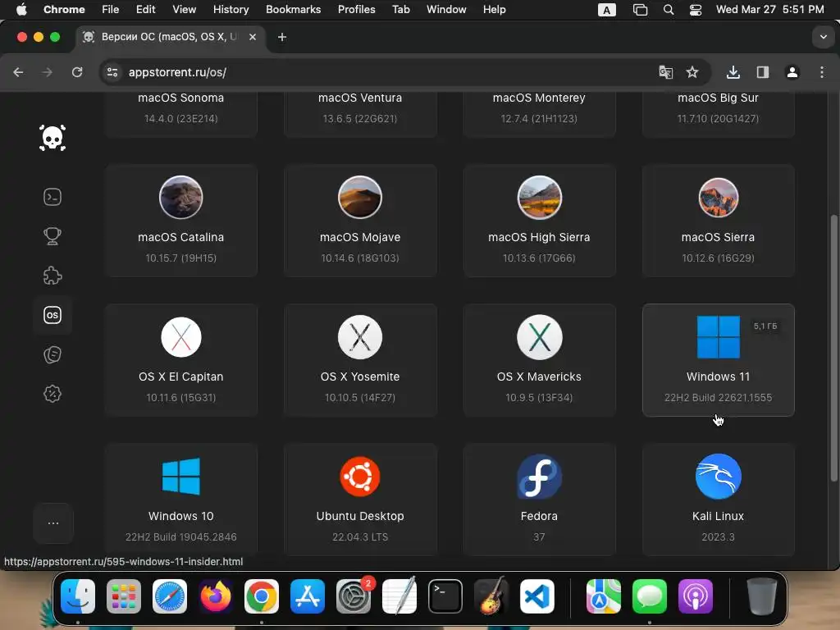840x630 pixels.
Task: Open the Profiles menu
Action: click(356, 9)
